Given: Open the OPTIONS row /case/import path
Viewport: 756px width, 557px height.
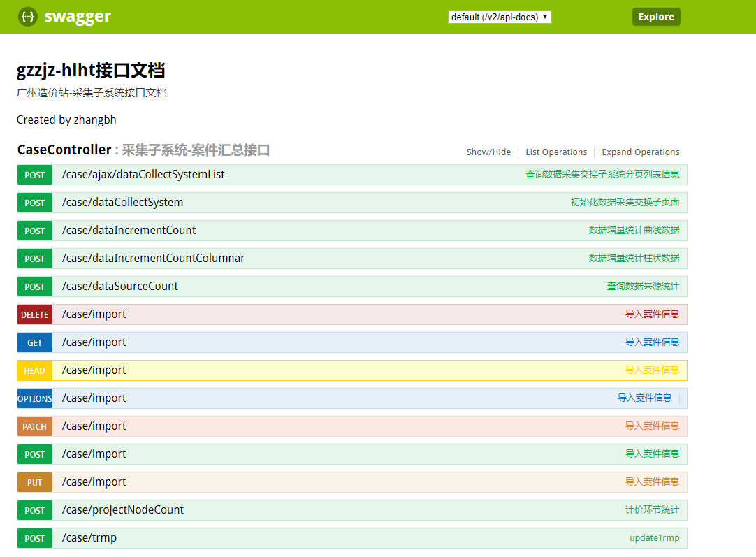Looking at the screenshot, I should tap(94, 398).
